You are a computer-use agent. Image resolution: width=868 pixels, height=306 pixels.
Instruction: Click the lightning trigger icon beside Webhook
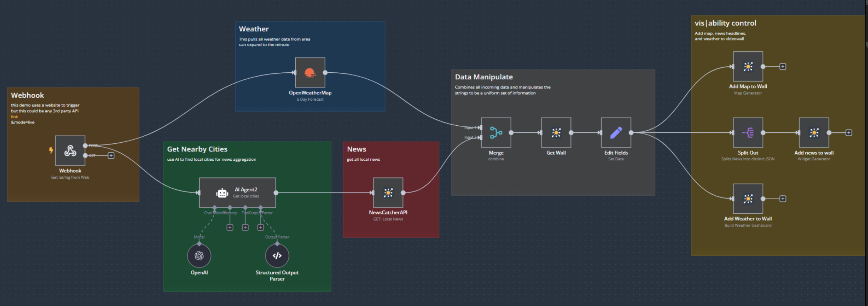point(51,151)
